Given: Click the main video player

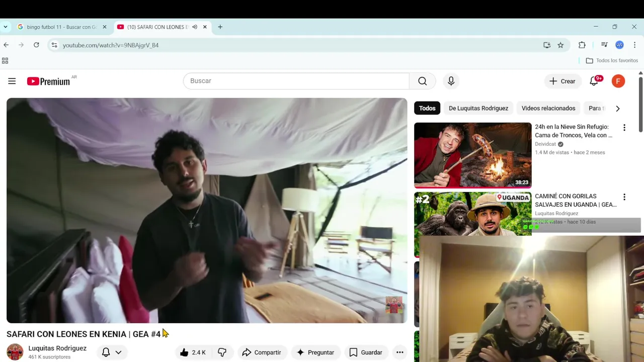Looking at the screenshot, I should pos(207,210).
